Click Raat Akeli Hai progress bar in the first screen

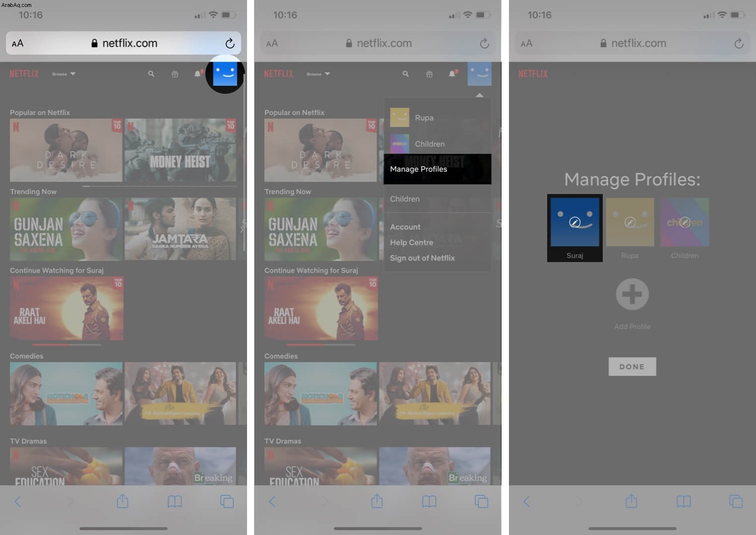coord(66,344)
